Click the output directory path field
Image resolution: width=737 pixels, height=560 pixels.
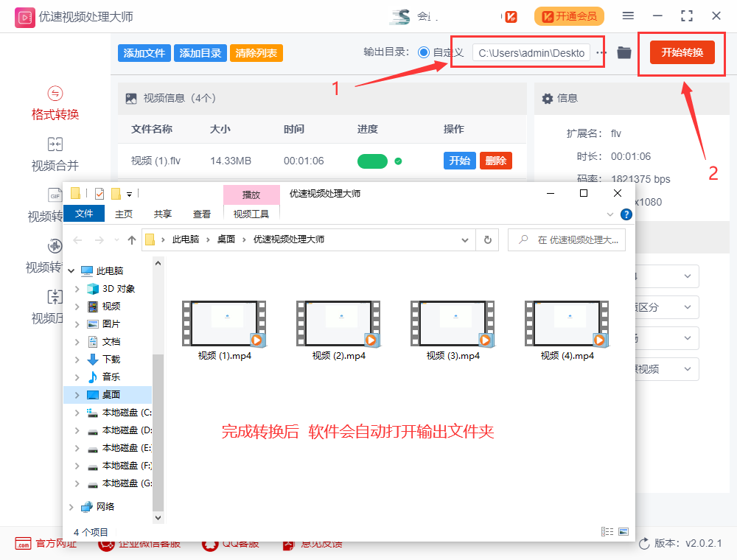(531, 53)
